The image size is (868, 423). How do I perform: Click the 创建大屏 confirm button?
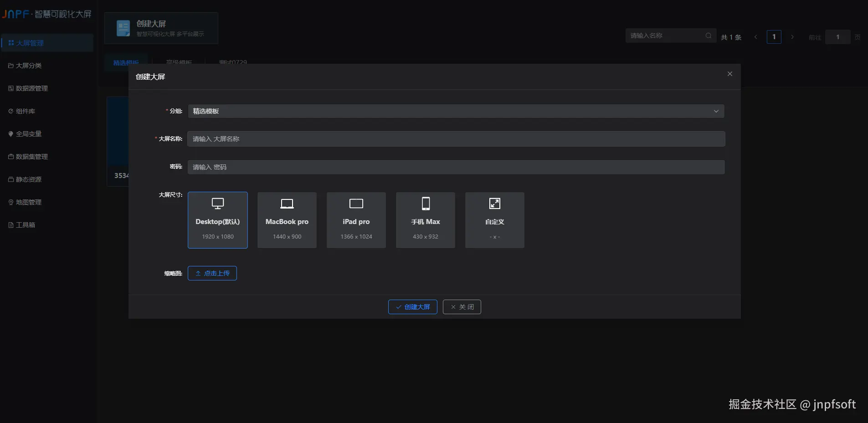point(413,307)
